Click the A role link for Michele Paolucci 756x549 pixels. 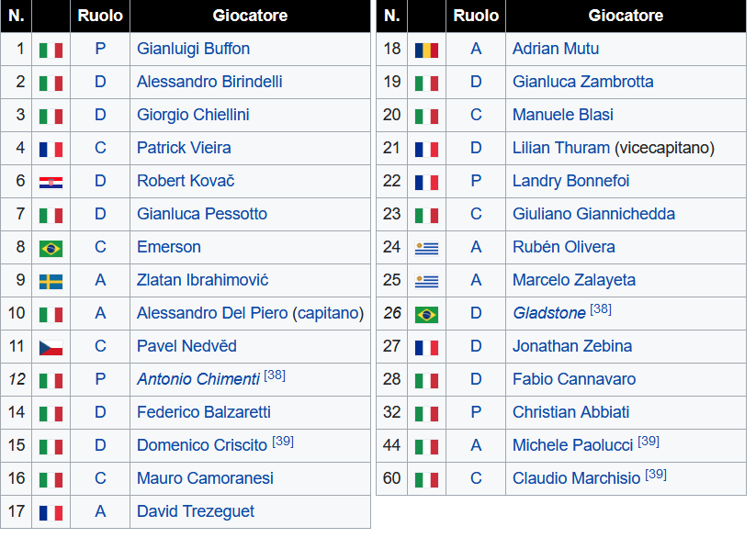pos(476,445)
